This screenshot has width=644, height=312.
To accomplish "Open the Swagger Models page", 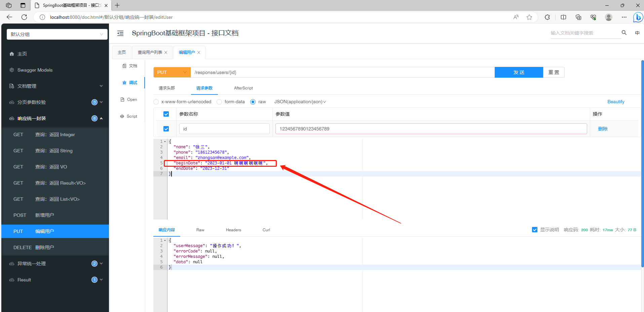I will coord(35,70).
